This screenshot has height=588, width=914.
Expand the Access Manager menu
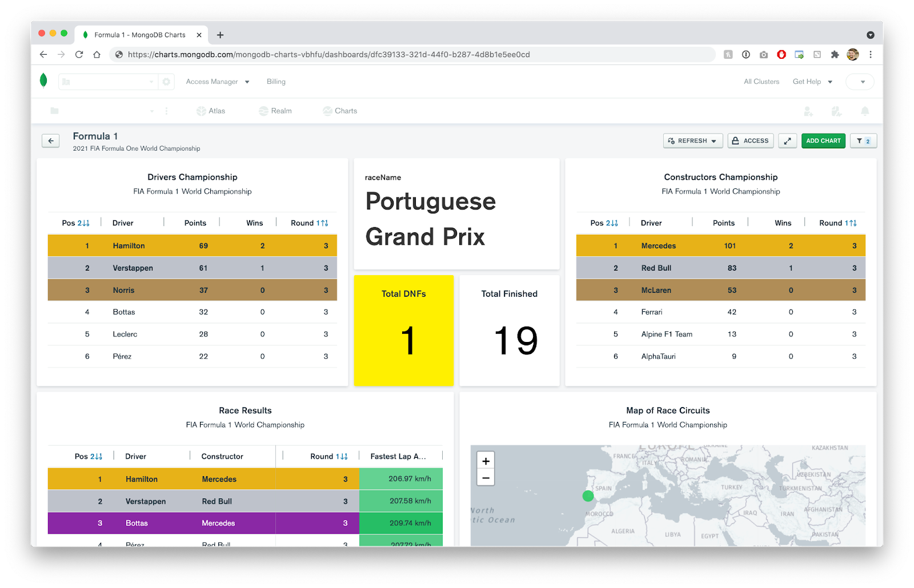pyautogui.click(x=218, y=82)
